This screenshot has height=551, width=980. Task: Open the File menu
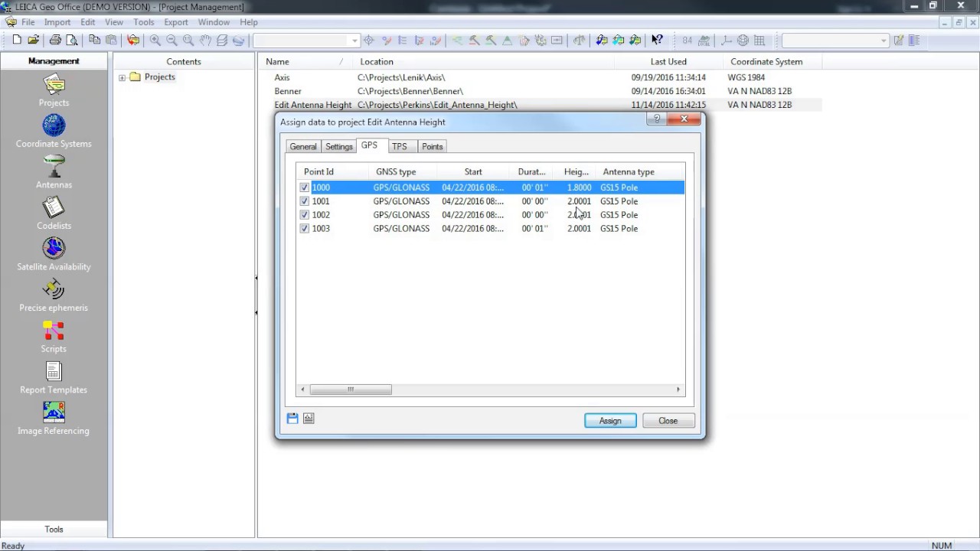28,22
